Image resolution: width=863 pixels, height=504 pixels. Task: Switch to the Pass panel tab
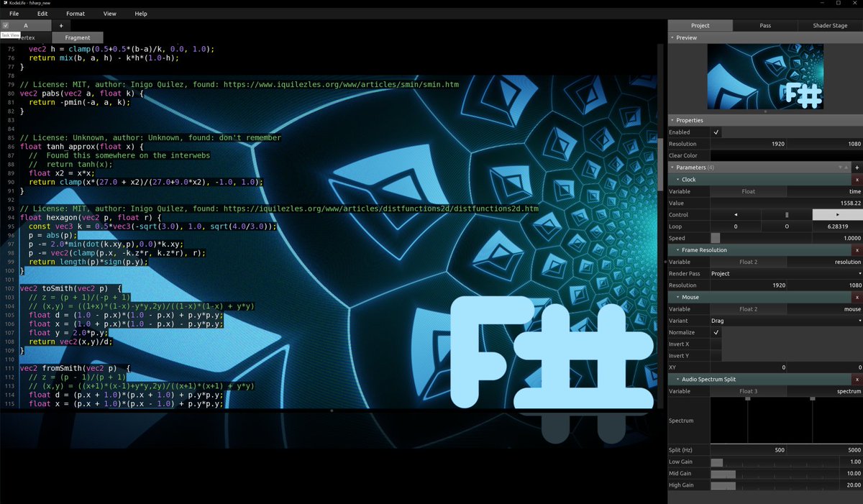tap(765, 25)
